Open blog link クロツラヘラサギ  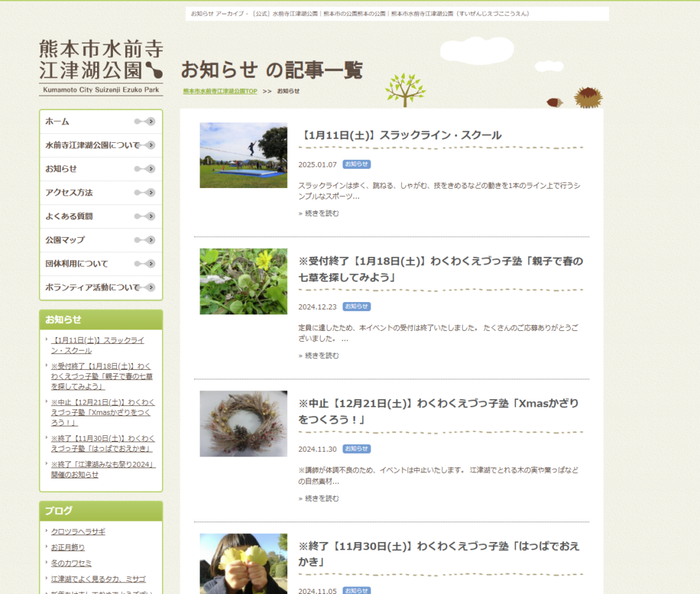coord(78,532)
